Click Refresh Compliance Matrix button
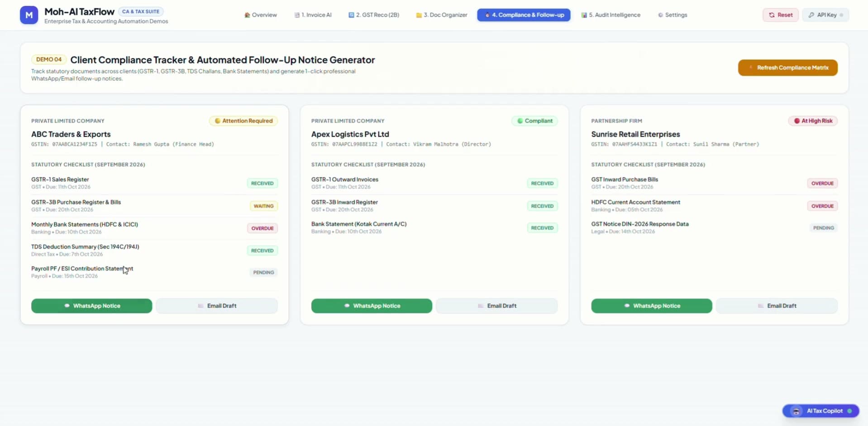 point(787,67)
